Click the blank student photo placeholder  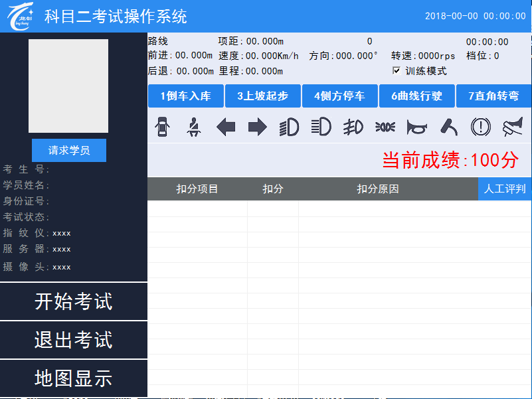pos(68,86)
